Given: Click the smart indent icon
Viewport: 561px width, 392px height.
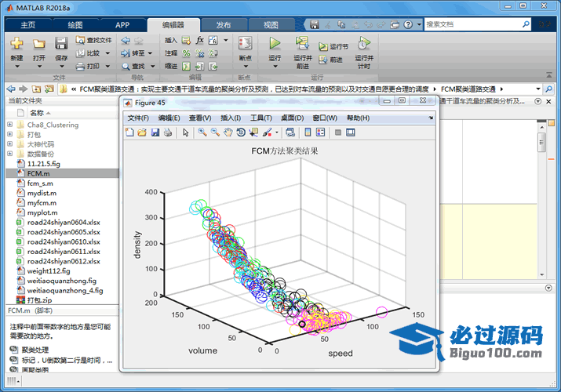Looking at the screenshot, I should point(186,66).
